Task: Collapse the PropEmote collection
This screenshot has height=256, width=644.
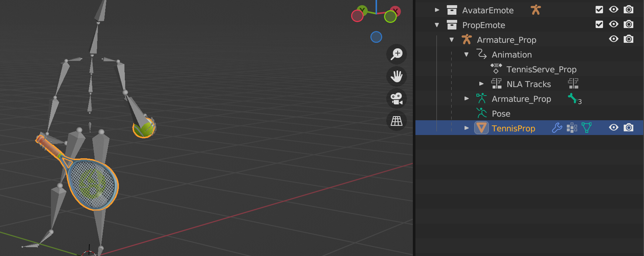Action: point(437,25)
